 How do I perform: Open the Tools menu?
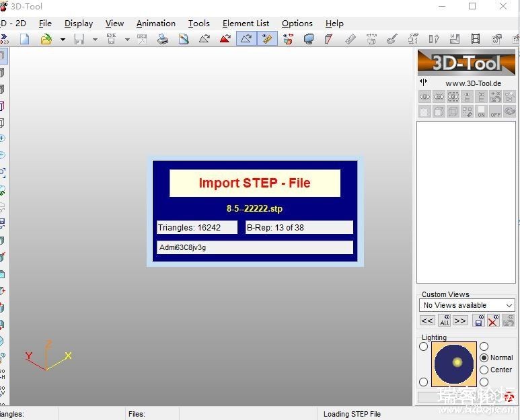(x=199, y=24)
